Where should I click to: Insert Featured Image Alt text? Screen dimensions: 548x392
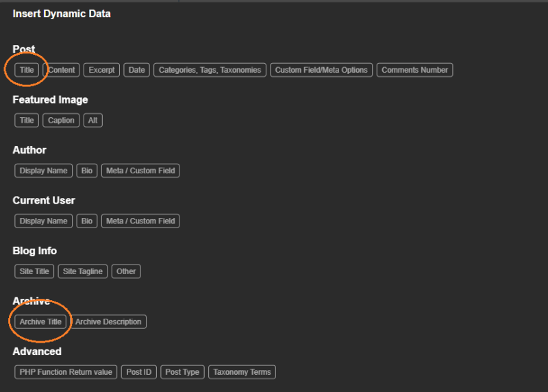[x=92, y=121]
